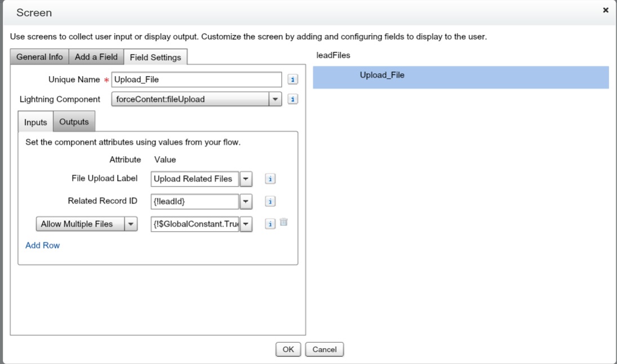Image resolution: width=617 pixels, height=364 pixels.
Task: Click info icon beside Lightning Component
Action: coord(292,99)
